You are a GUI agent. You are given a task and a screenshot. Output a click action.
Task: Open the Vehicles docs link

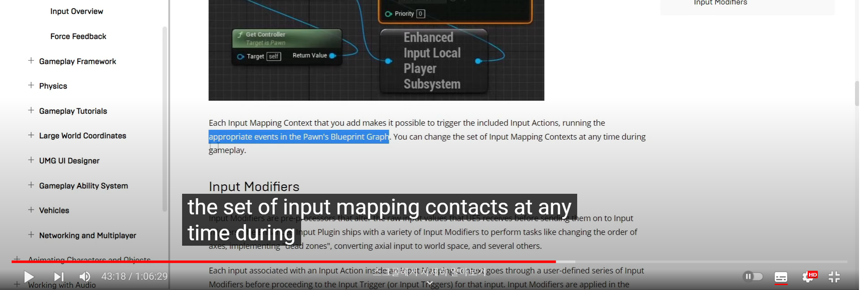tap(54, 210)
